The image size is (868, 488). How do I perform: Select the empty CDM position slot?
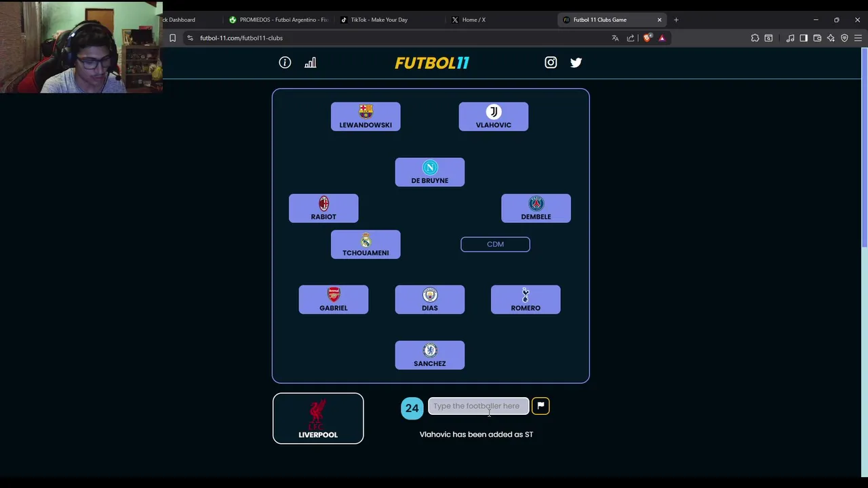click(x=495, y=244)
